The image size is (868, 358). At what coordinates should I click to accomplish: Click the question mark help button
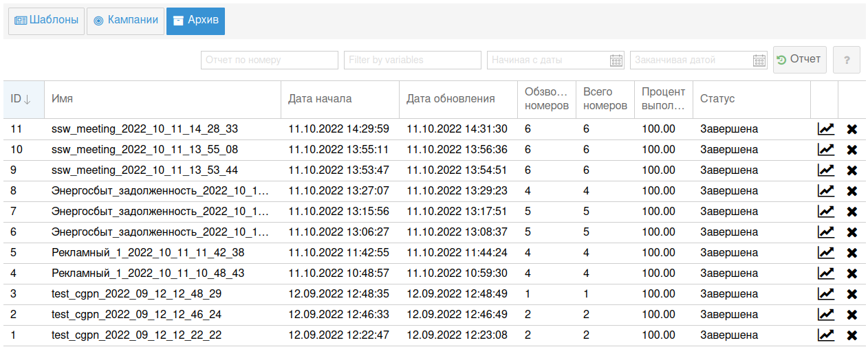[x=847, y=60]
